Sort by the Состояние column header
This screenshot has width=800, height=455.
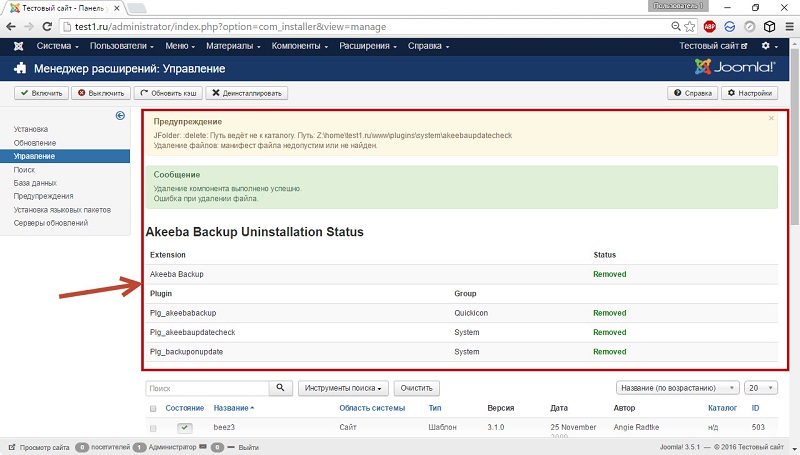pos(185,408)
